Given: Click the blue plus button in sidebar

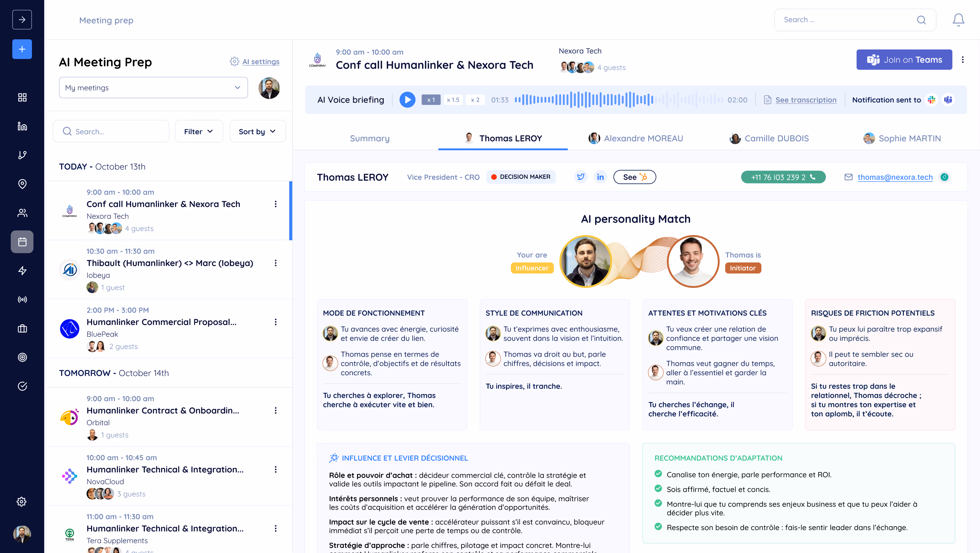Looking at the screenshot, I should coord(22,49).
